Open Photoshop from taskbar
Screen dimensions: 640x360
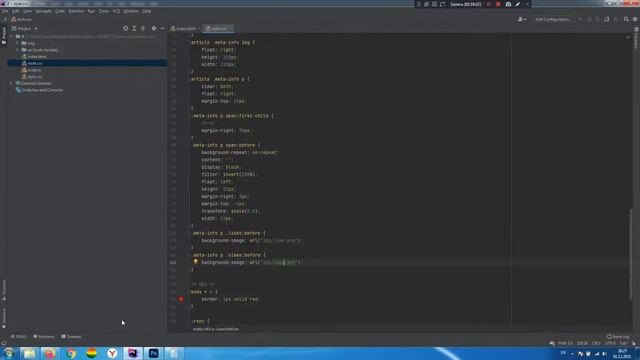tap(153, 353)
